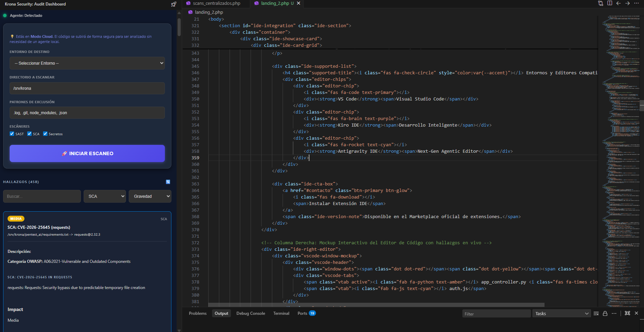
Task: Click line number 359 in gutter
Action: [x=195, y=158]
